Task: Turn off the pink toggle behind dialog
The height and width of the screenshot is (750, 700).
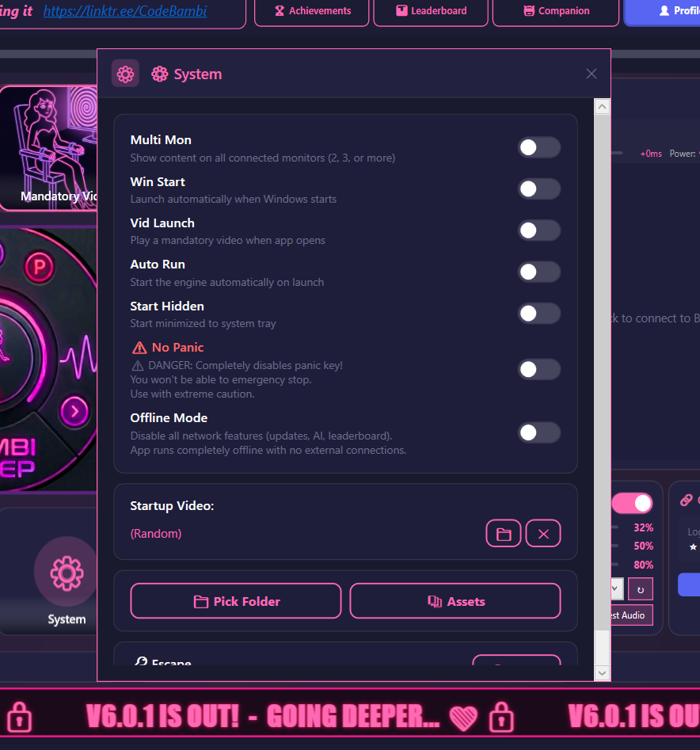Action: tap(632, 503)
